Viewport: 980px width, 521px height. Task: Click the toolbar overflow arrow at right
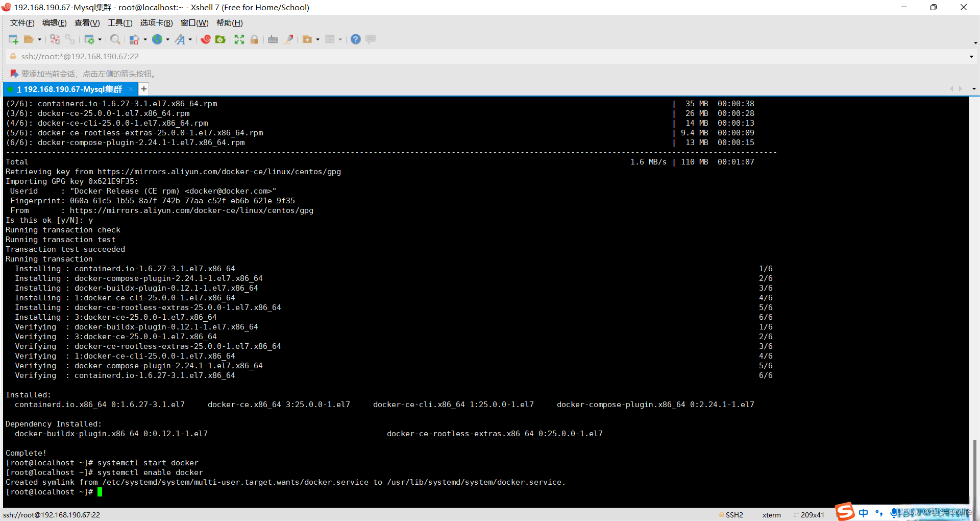click(975, 43)
